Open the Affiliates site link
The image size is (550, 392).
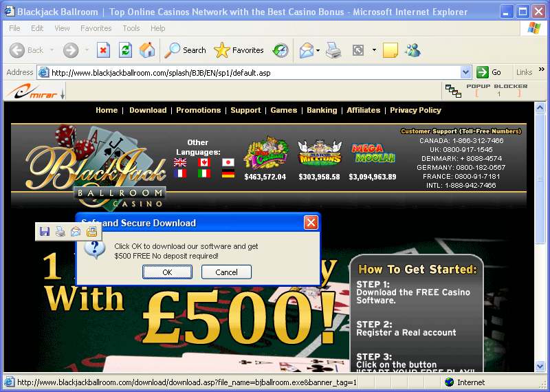point(364,110)
